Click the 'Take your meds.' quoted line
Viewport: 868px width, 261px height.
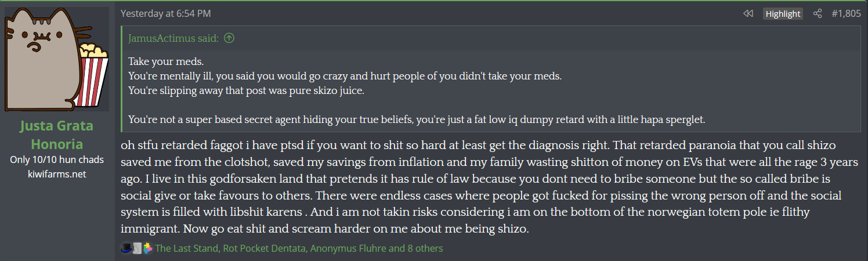162,61
